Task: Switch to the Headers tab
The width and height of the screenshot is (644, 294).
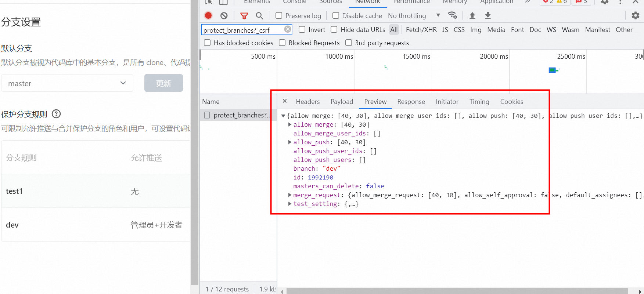Action: (308, 102)
